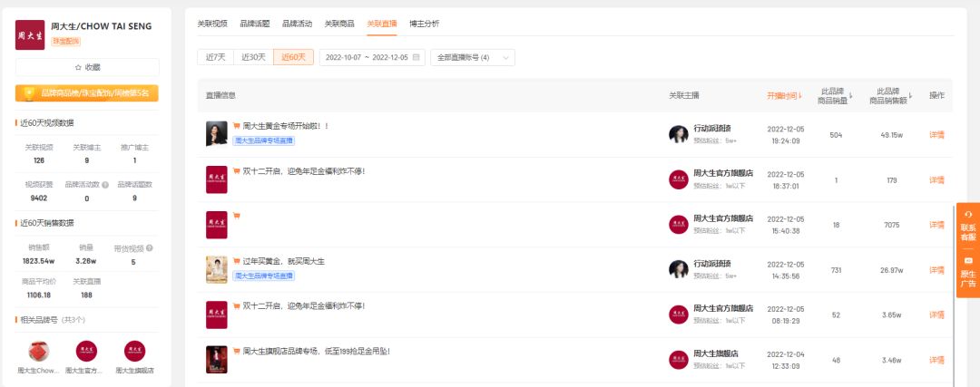
Task: Click the 原生广告 icon on right sidebar
Action: click(x=968, y=261)
